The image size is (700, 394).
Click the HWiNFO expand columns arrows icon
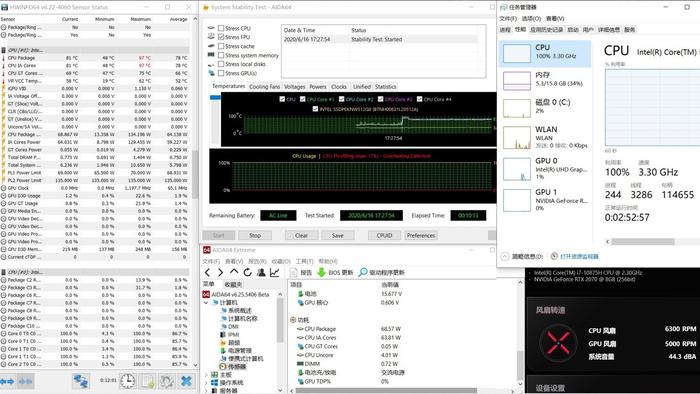tap(8, 382)
